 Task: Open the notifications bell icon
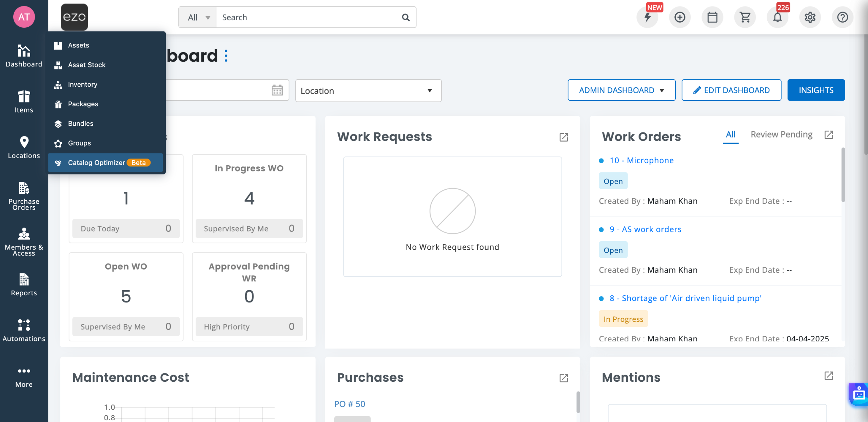[777, 17]
